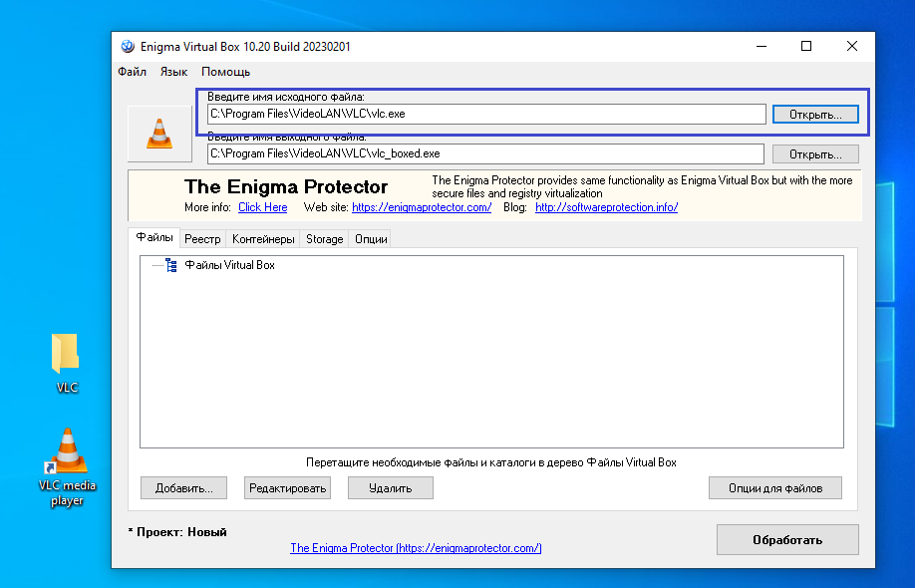This screenshot has height=588, width=915.
Task: Switch to the Реестр tab
Action: coord(202,239)
